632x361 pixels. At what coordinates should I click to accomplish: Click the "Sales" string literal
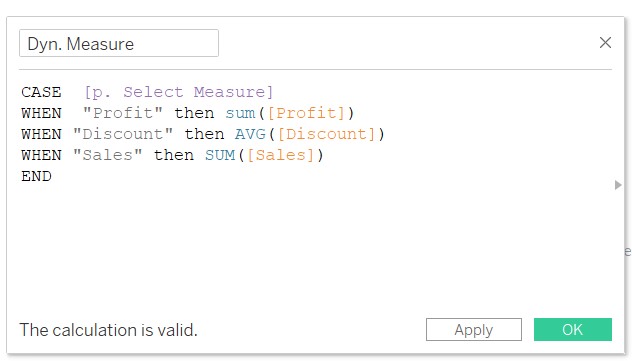[108, 155]
